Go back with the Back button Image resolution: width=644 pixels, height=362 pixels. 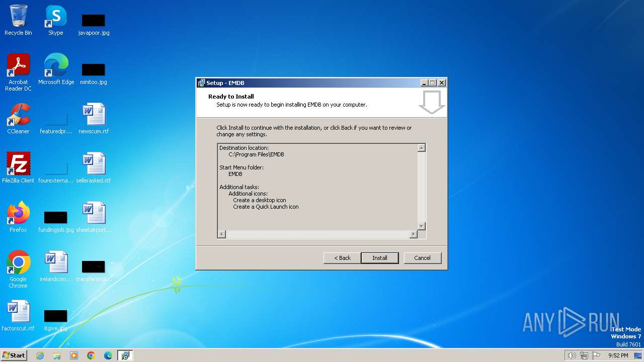click(x=342, y=258)
